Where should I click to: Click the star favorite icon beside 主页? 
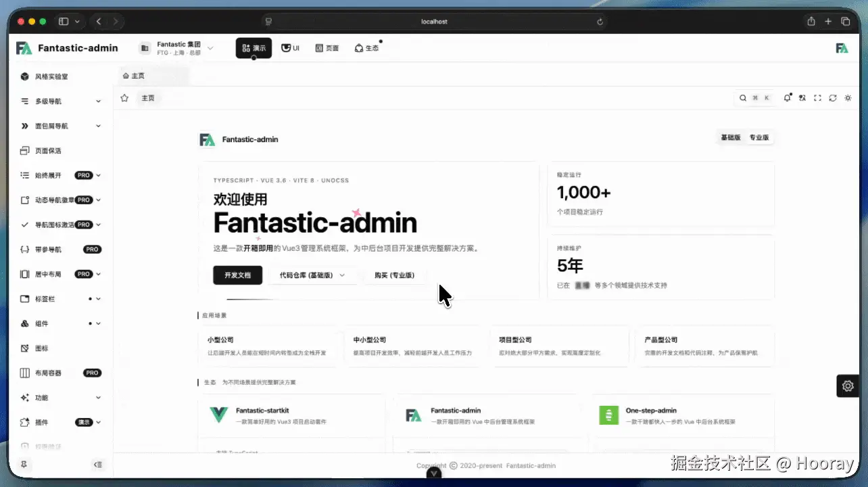click(124, 98)
